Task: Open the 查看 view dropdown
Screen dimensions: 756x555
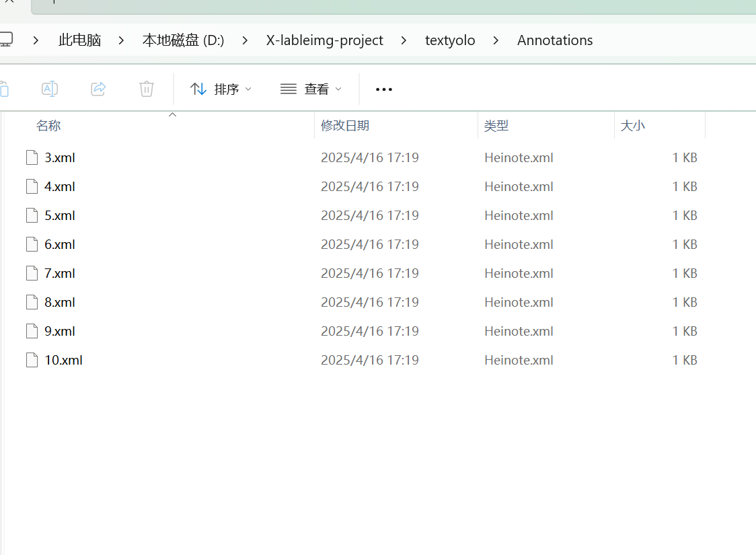Action: click(x=311, y=89)
